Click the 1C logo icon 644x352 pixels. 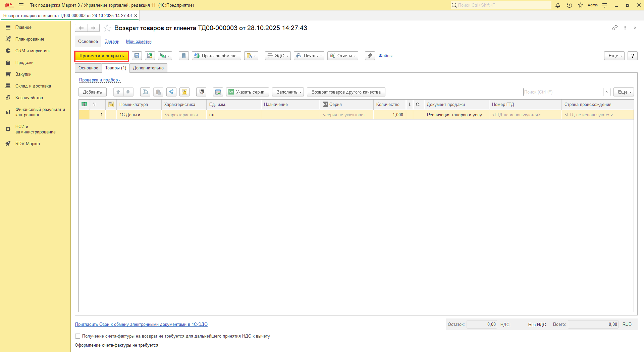point(9,5)
